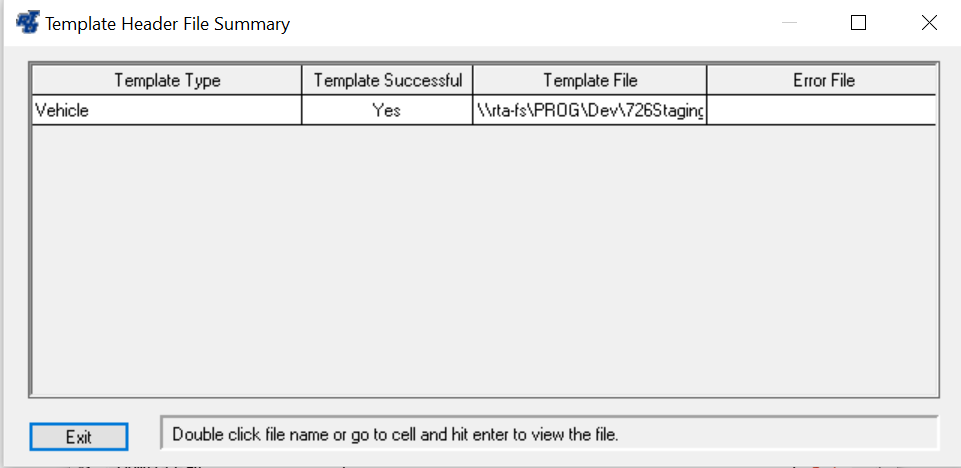This screenshot has width=961, height=468.
Task: Click blank title bar space right of the title
Action: tap(550, 24)
